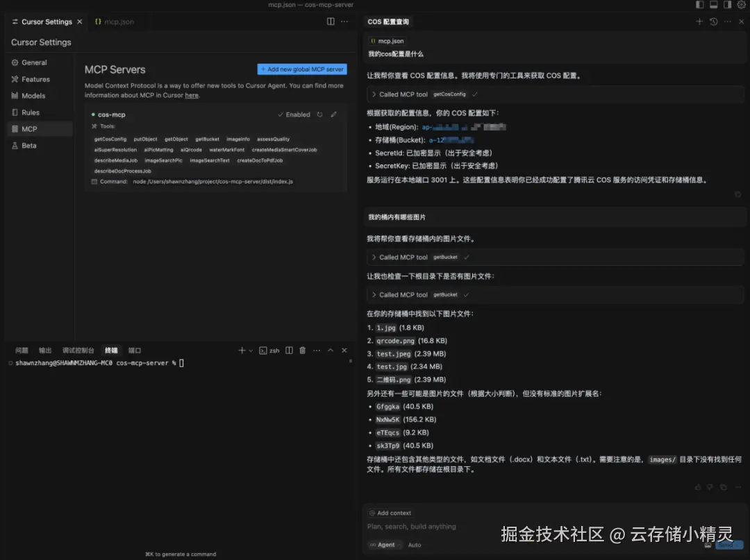Viewport: 750px width, 560px height.
Task: Copy the assistant response with the copy icon
Action: [x=724, y=487]
